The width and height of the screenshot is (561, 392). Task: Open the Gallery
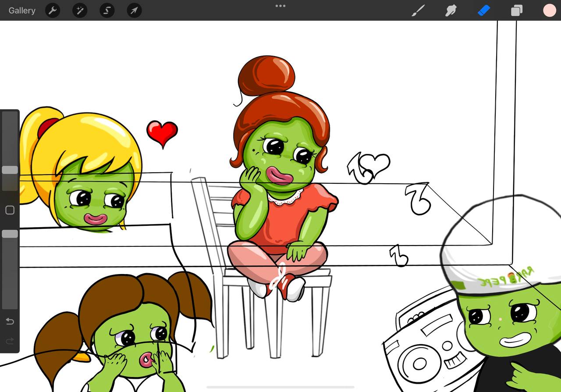pyautogui.click(x=22, y=11)
